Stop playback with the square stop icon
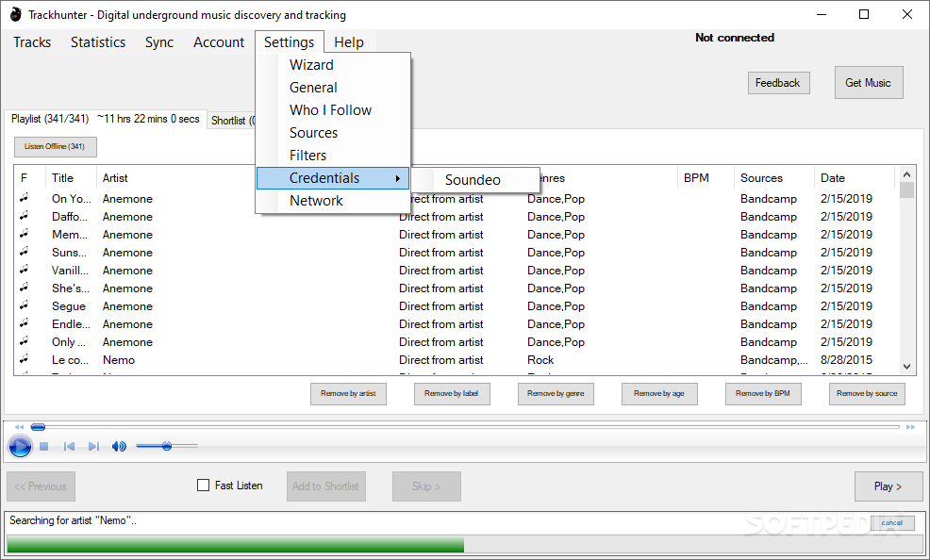This screenshot has height=560, width=930. click(44, 446)
